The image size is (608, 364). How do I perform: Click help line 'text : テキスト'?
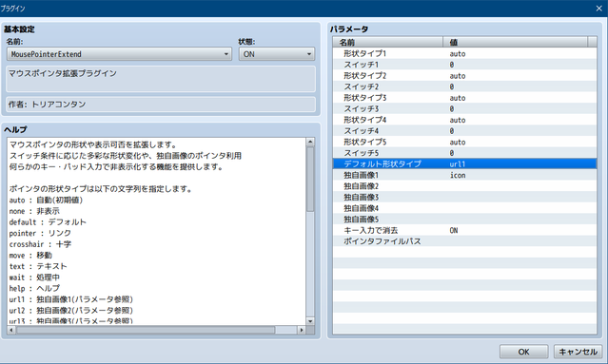coord(38,266)
